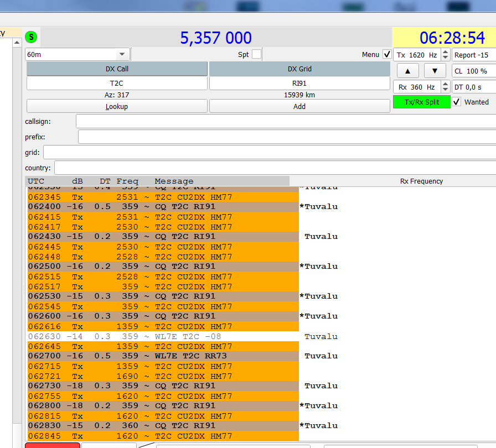The height and width of the screenshot is (448, 496).
Task: Uncheck the Menu checkbox
Action: 387,54
